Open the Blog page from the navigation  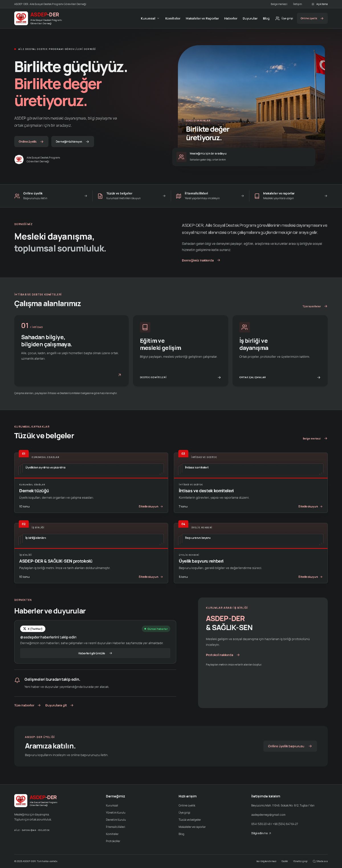pyautogui.click(x=266, y=19)
